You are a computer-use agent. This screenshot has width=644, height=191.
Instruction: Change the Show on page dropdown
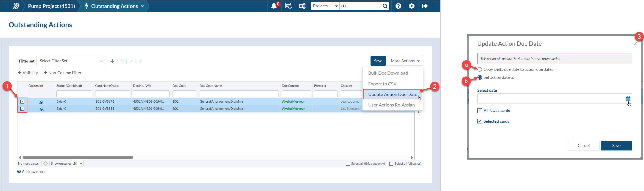[x=78, y=164]
